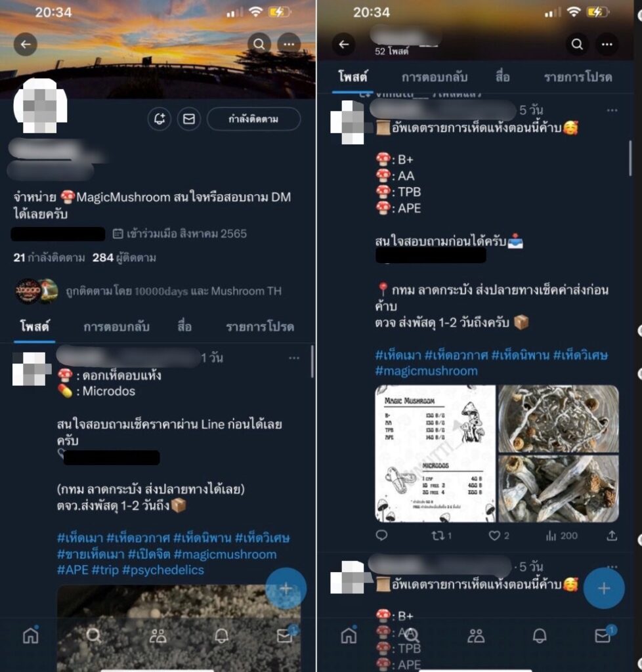Screen dimensions: 642x672
Task: Open search on the right profile header
Action: [577, 44]
